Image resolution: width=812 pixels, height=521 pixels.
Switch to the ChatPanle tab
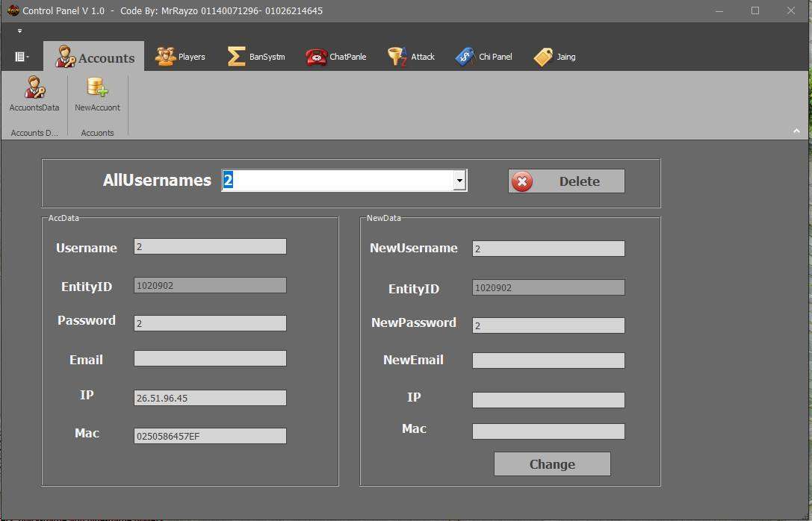click(335, 57)
